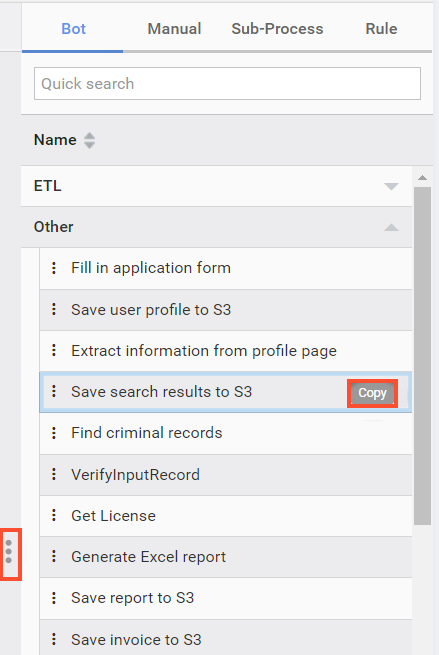Click the Copy button on Save search results

(372, 393)
